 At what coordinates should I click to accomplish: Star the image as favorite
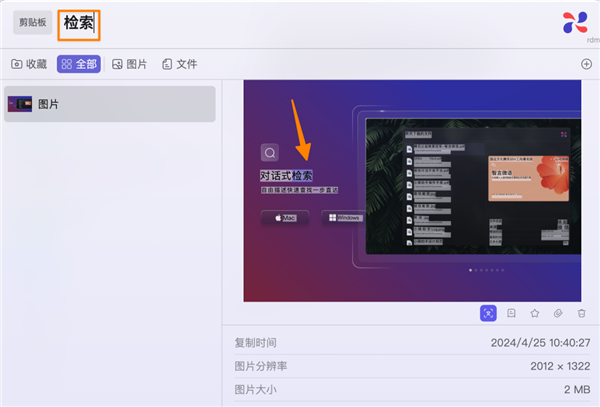(x=535, y=314)
